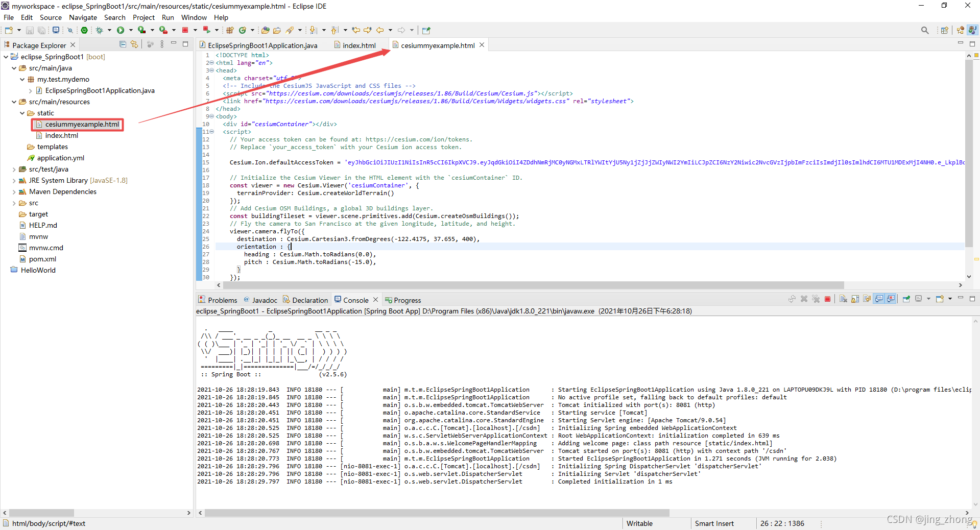Fold the script block at line 11
The width and height of the screenshot is (980, 530).
[x=211, y=132]
